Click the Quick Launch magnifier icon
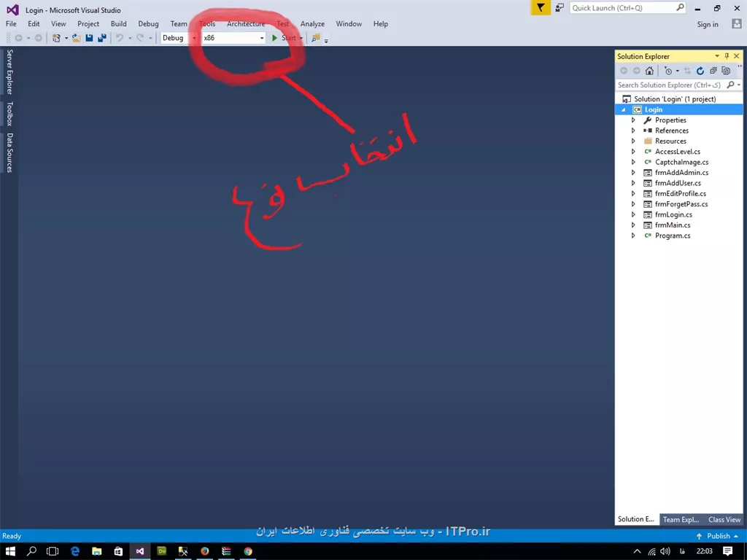The image size is (747, 560). pos(680,7)
